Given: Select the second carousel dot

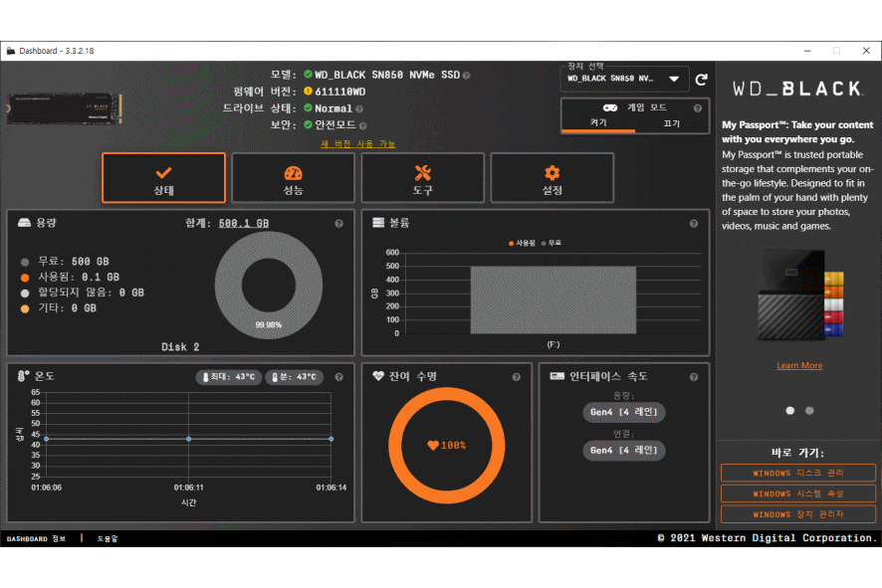Looking at the screenshot, I should [x=809, y=410].
